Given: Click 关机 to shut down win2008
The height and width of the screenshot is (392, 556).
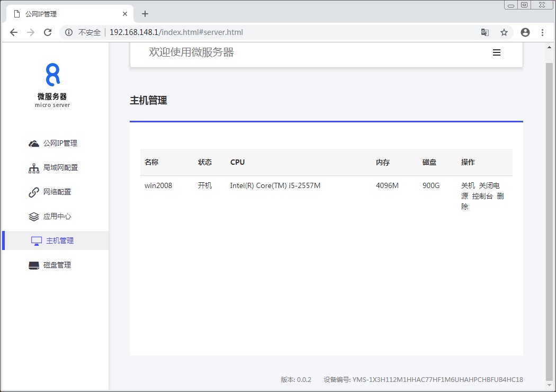Looking at the screenshot, I should click(468, 185).
